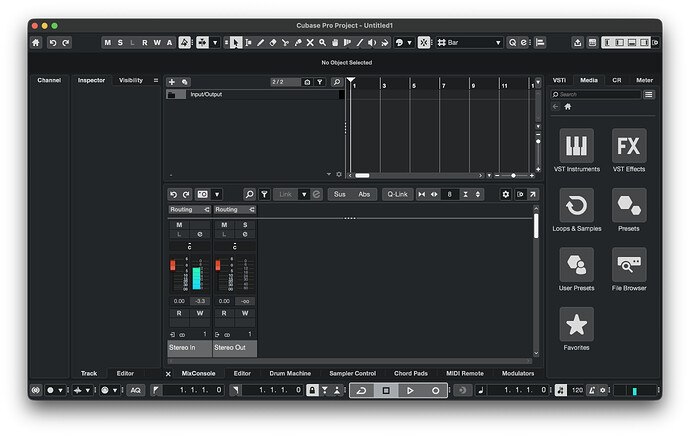Activate Cycle loop button in transport

[x=362, y=390]
